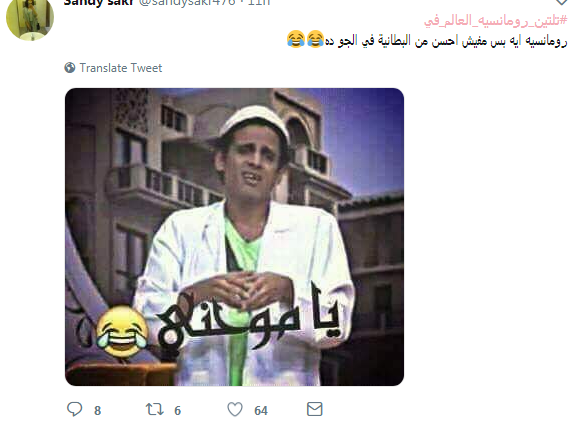Open the attached meme image of the man
572x422 pixels.
tap(235, 237)
